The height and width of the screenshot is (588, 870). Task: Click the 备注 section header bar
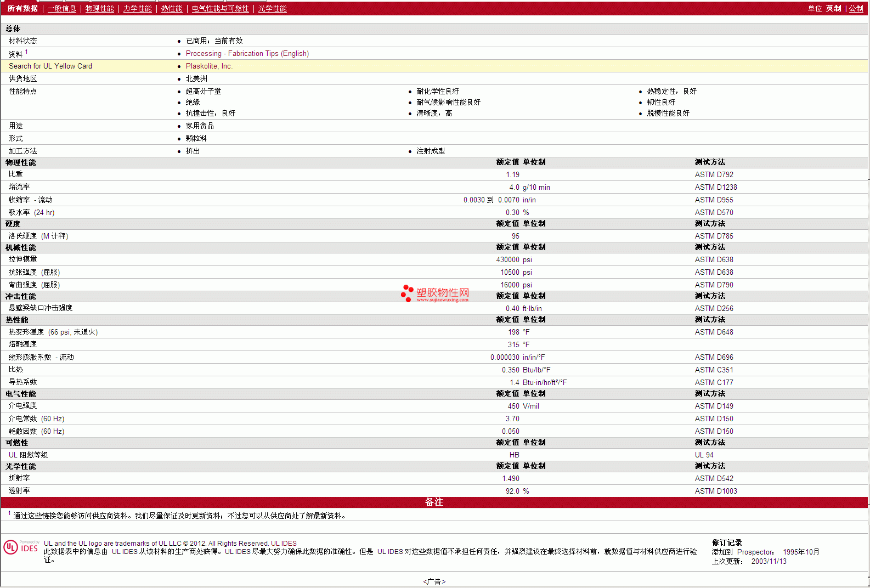pyautogui.click(x=434, y=502)
